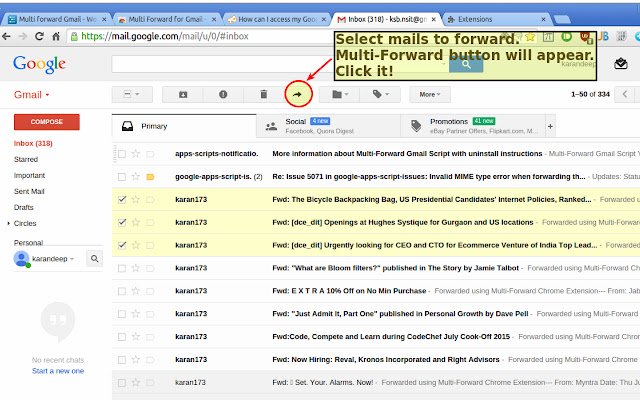Screen dimensions: 640x400
Task: Expand the Circles label
Action: (9, 223)
